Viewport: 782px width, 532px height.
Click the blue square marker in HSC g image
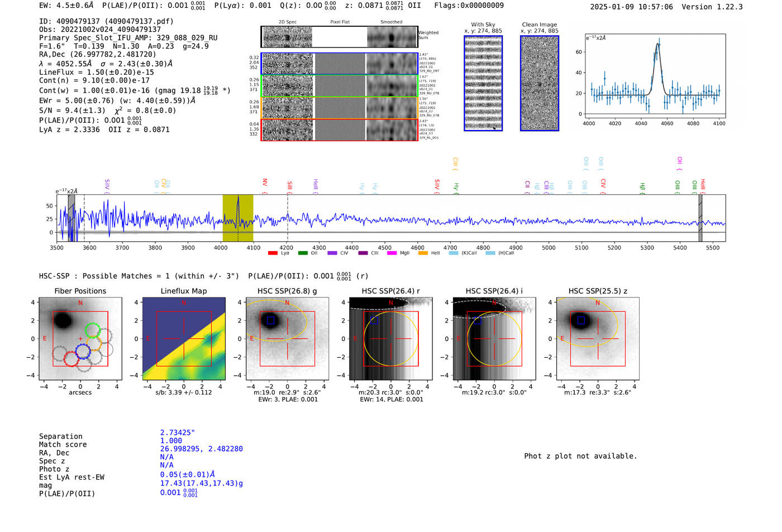click(x=271, y=320)
